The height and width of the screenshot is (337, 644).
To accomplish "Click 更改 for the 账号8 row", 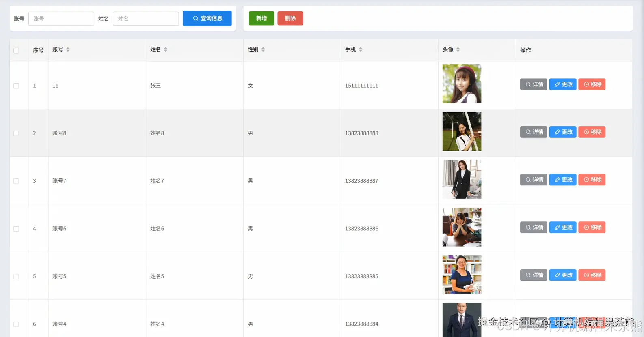I will pyautogui.click(x=563, y=132).
